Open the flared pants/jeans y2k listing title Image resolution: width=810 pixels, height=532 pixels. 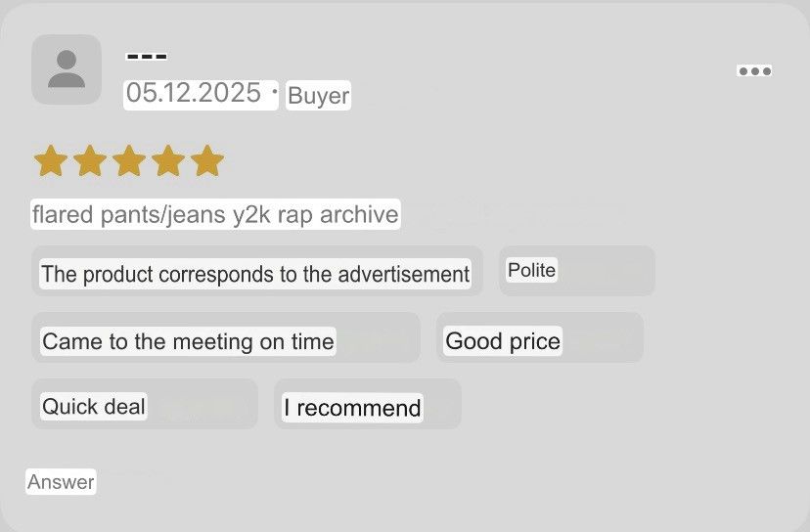pos(215,214)
